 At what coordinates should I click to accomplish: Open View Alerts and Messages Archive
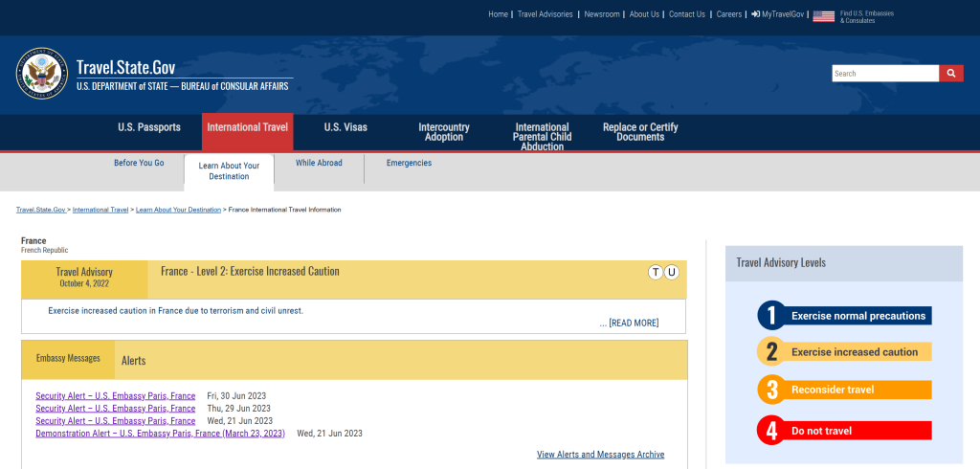(601, 455)
